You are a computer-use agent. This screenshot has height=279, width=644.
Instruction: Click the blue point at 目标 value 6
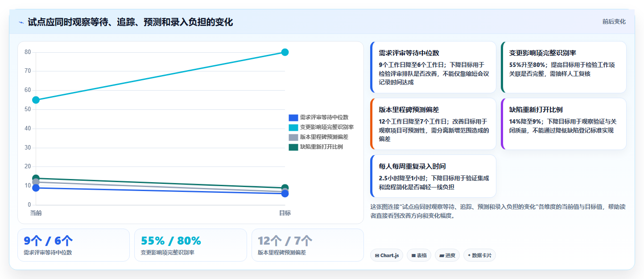[x=285, y=193]
